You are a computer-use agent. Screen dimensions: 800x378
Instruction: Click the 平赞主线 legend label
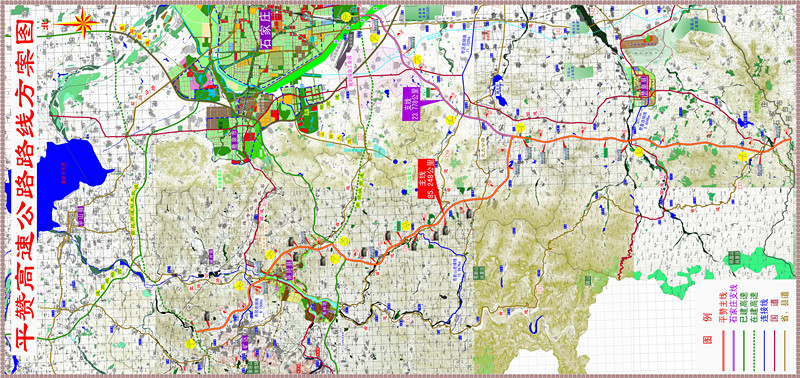723,307
